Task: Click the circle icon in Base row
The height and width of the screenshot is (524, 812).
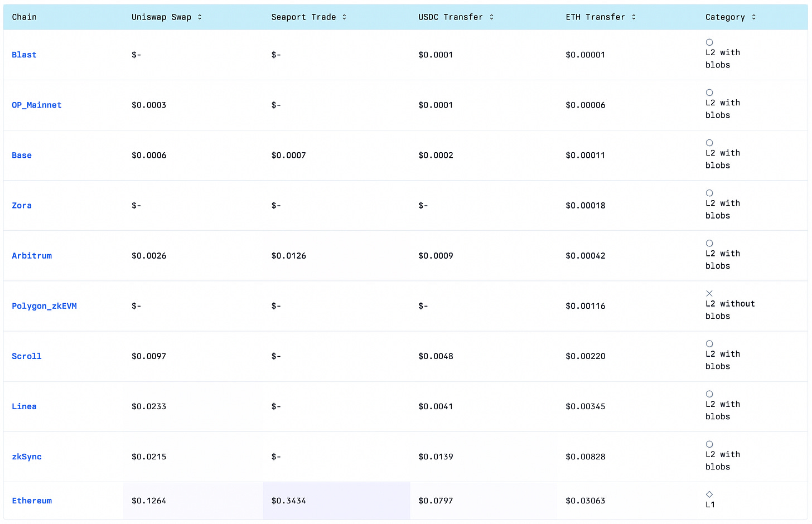Action: 709,143
